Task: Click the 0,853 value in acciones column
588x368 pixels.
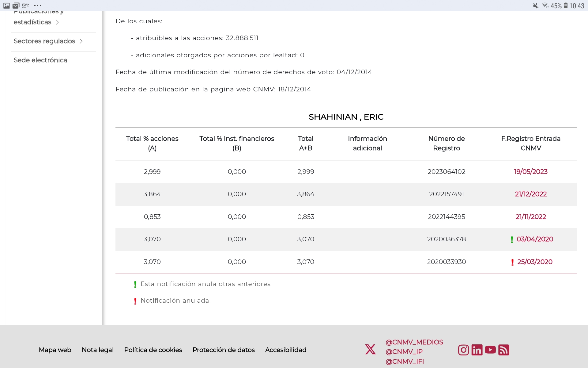Action: (152, 217)
